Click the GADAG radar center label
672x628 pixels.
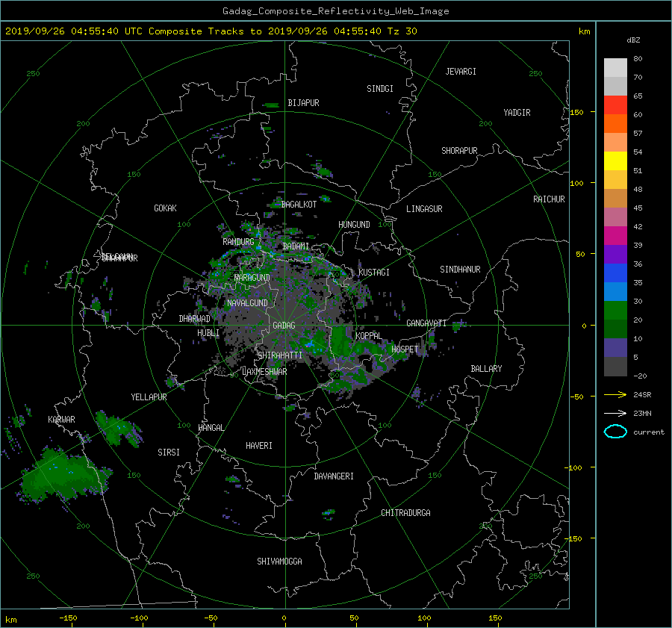(x=284, y=326)
